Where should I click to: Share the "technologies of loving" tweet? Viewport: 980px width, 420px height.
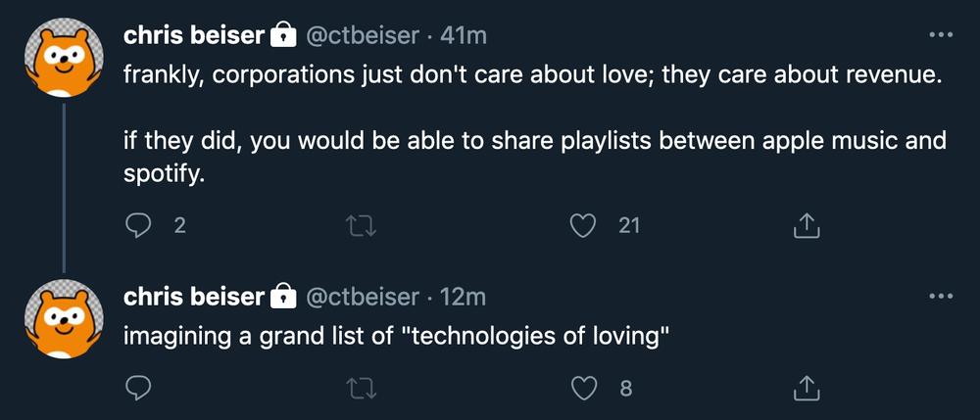(x=805, y=389)
